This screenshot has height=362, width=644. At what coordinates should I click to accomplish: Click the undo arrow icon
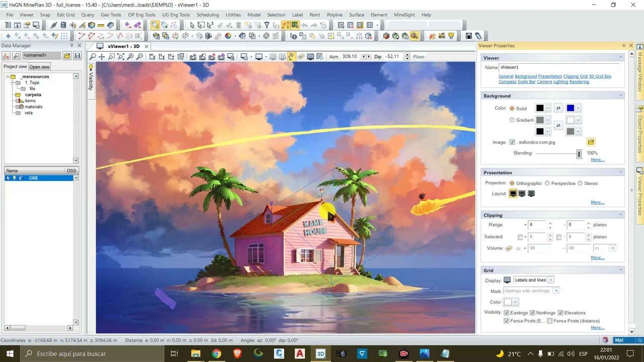[304, 25]
